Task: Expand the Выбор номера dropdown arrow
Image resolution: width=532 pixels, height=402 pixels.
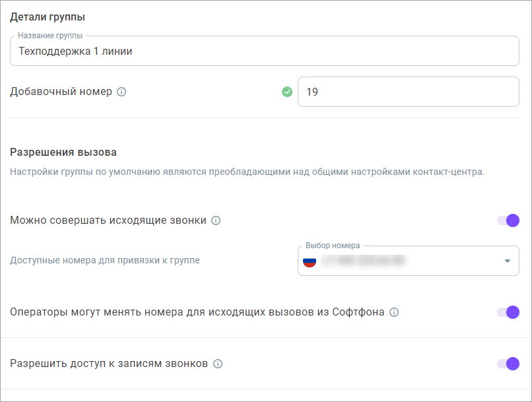Action: tap(507, 261)
